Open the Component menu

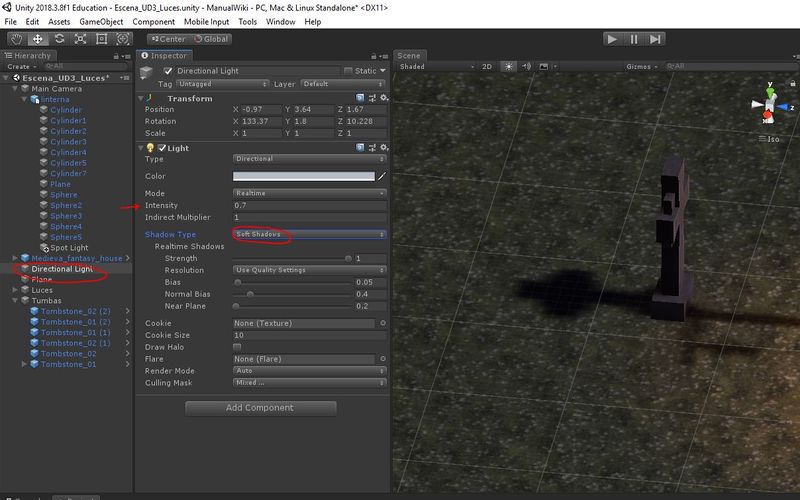[154, 21]
